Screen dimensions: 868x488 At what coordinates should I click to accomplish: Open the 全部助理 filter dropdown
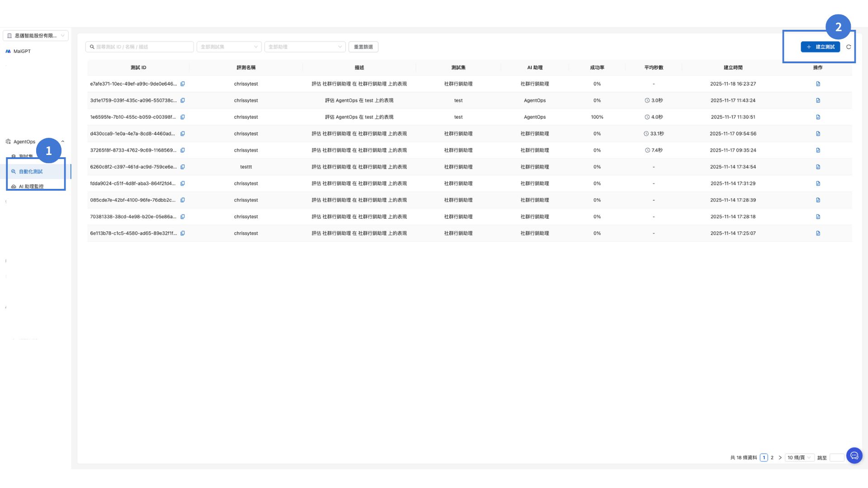pos(305,47)
